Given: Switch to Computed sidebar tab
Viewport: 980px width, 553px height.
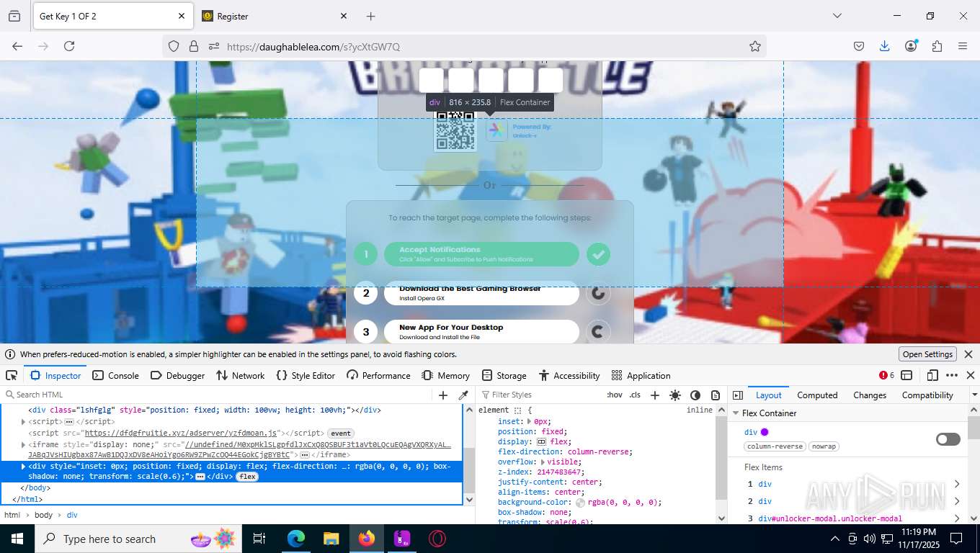Looking at the screenshot, I should (817, 395).
